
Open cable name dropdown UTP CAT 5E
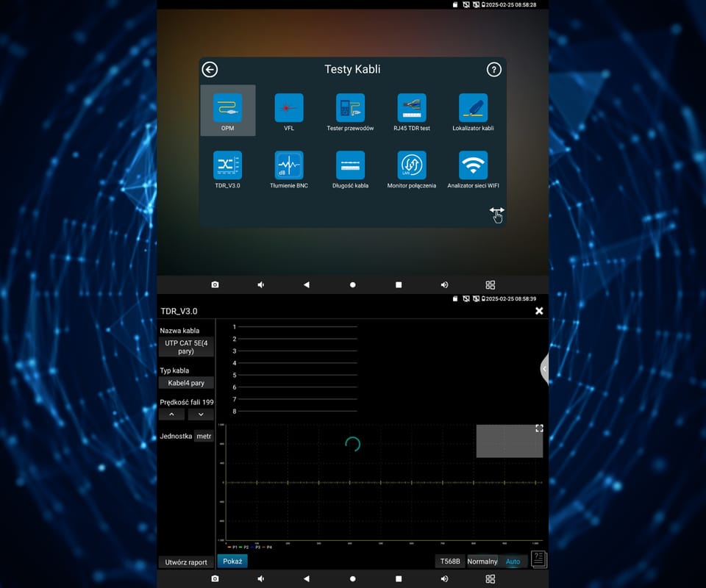pos(186,347)
